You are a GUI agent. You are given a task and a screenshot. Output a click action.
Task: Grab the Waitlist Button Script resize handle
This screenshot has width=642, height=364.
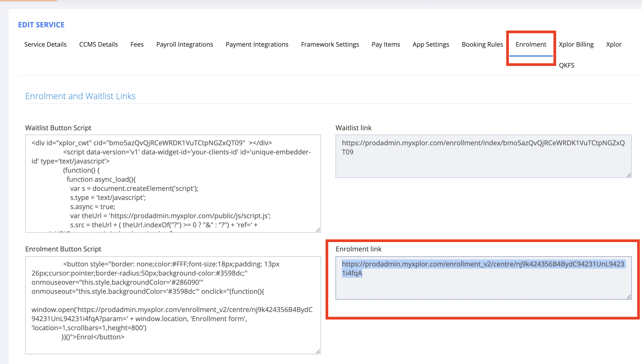[318, 230]
